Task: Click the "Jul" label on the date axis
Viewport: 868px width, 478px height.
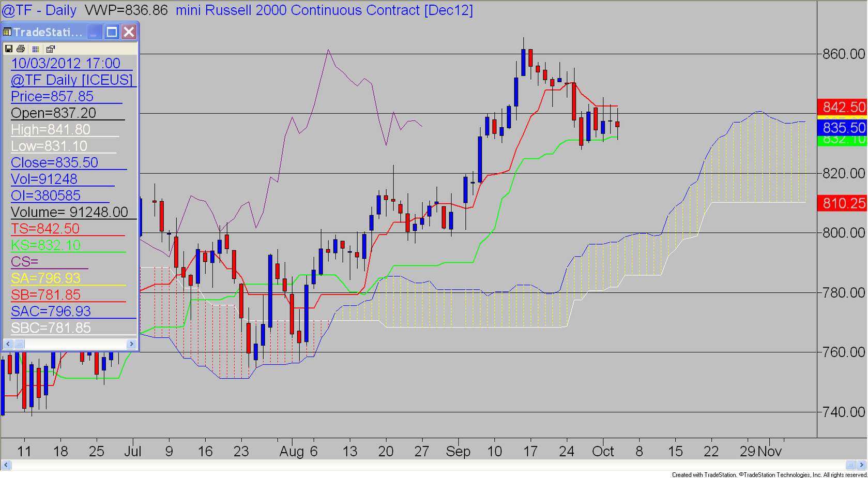Action: coord(133,452)
